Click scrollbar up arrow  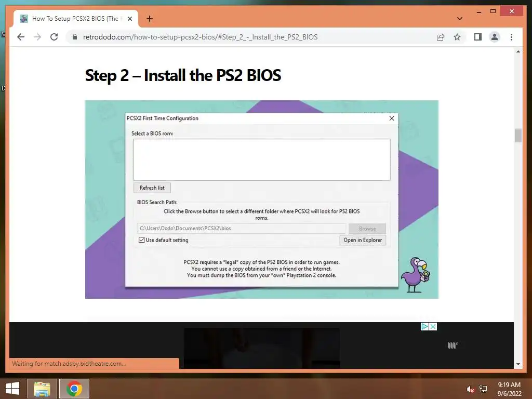coord(518,51)
